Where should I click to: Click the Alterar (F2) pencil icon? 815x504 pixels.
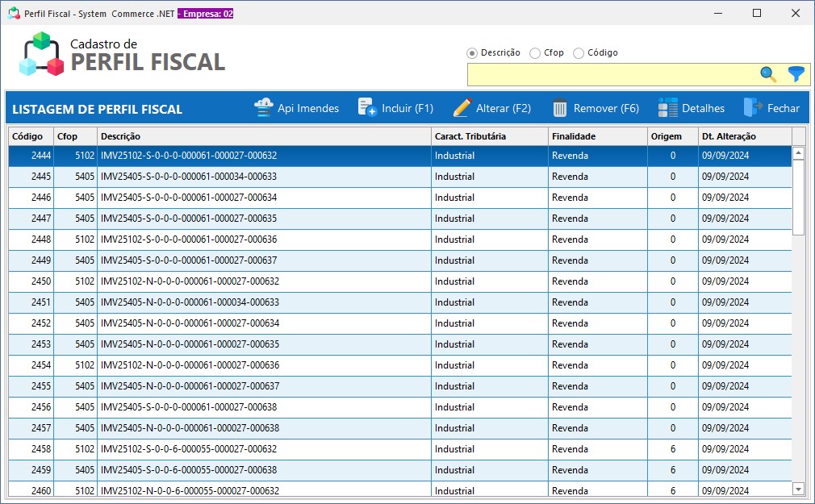pyautogui.click(x=462, y=107)
